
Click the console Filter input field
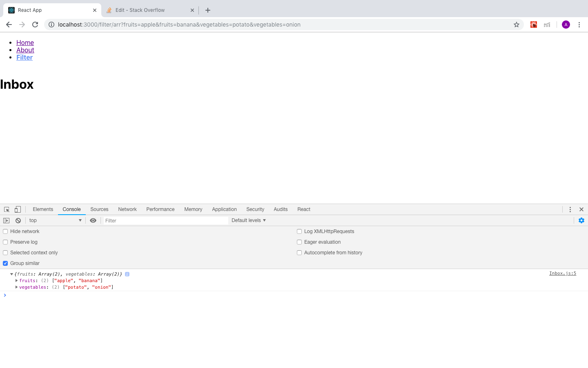point(165,220)
